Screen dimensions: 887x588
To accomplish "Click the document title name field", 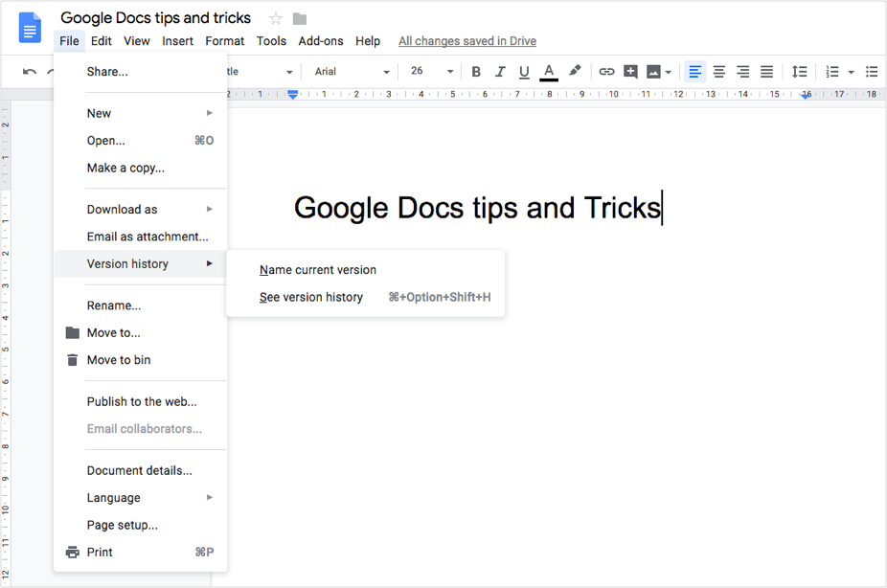I will pyautogui.click(x=156, y=18).
